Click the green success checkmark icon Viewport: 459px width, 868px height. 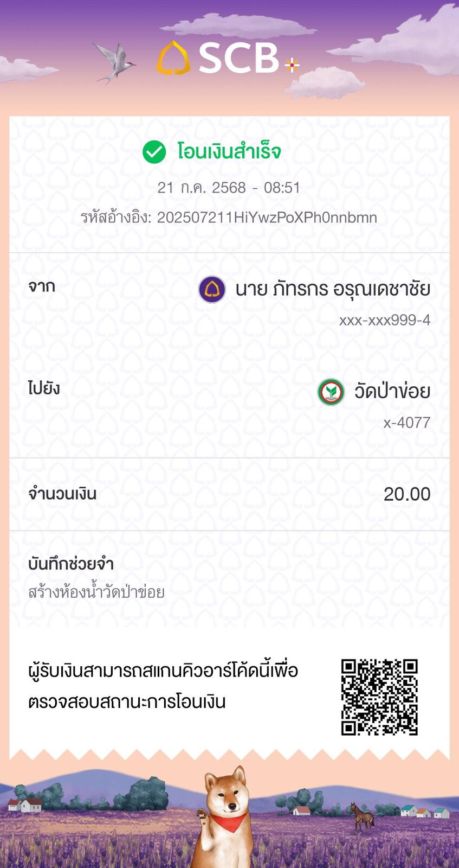click(x=154, y=152)
